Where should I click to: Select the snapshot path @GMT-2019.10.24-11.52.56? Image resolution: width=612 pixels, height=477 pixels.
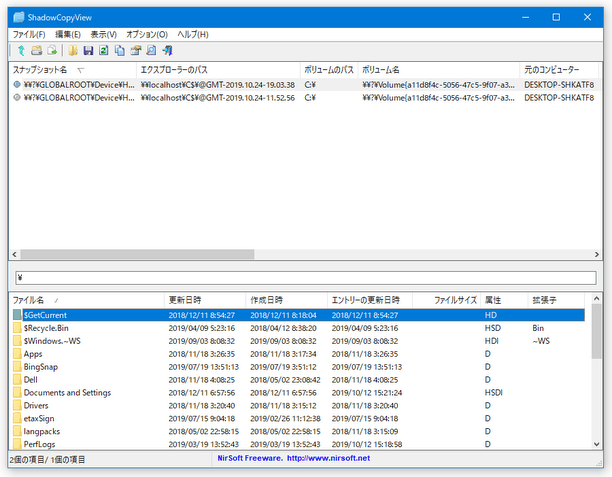pyautogui.click(x=218, y=97)
